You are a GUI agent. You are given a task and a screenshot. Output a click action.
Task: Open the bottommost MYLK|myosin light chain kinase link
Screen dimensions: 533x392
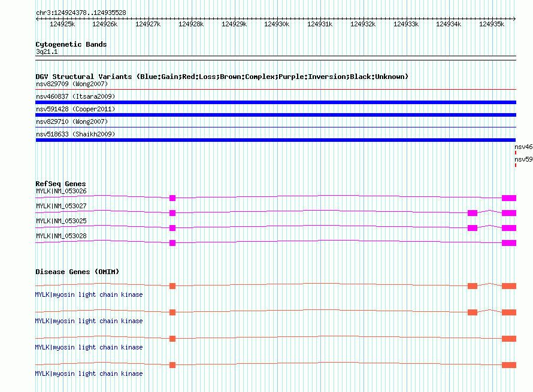(x=89, y=373)
